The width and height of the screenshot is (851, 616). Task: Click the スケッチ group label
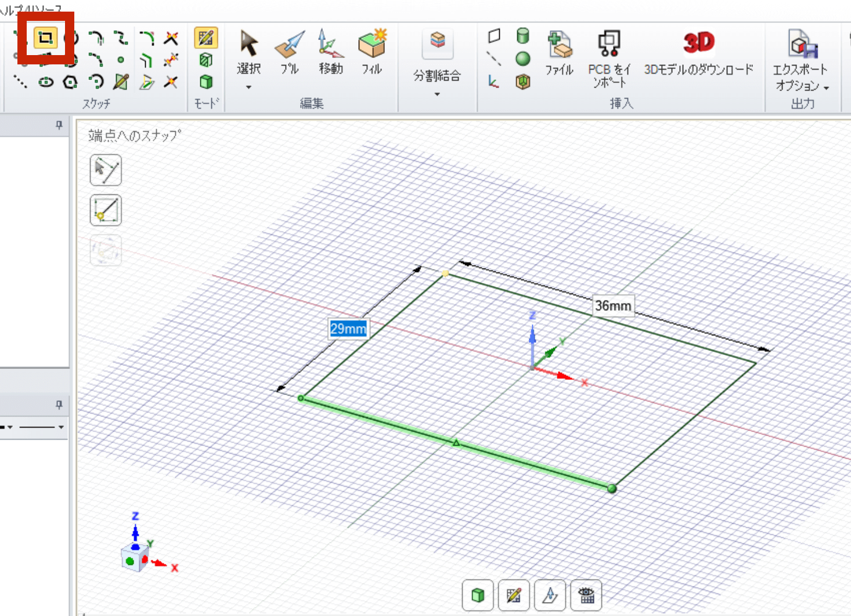[96, 104]
